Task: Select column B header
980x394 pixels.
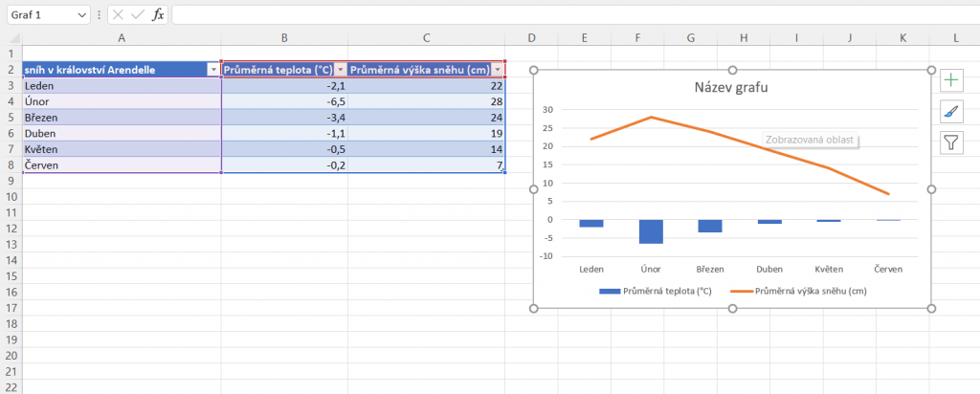Action: [x=284, y=37]
